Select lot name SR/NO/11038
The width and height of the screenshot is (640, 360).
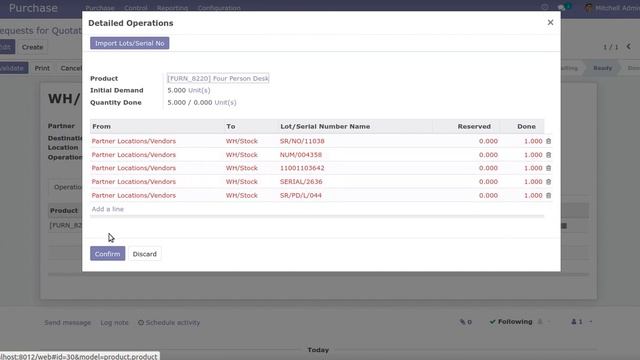(x=302, y=141)
